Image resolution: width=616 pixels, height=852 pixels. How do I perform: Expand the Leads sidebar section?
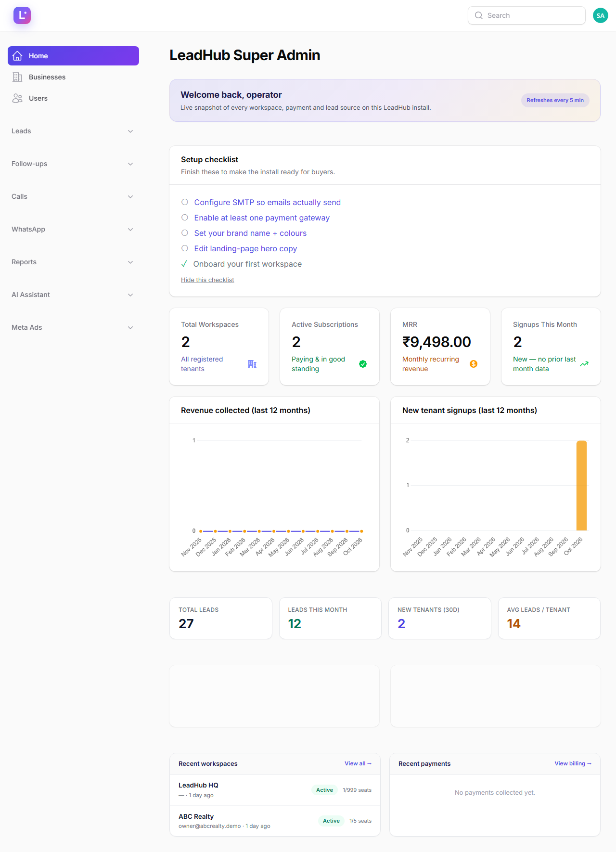pyautogui.click(x=73, y=131)
